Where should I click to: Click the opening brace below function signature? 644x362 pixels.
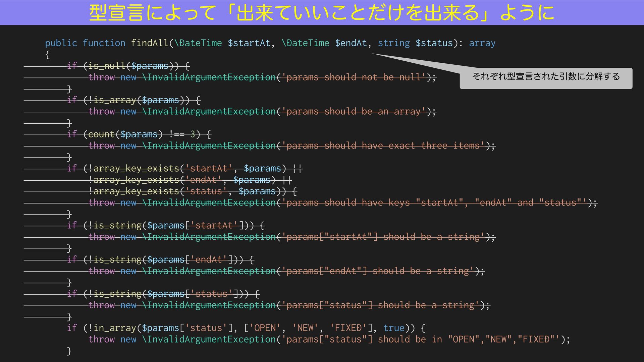coord(48,55)
